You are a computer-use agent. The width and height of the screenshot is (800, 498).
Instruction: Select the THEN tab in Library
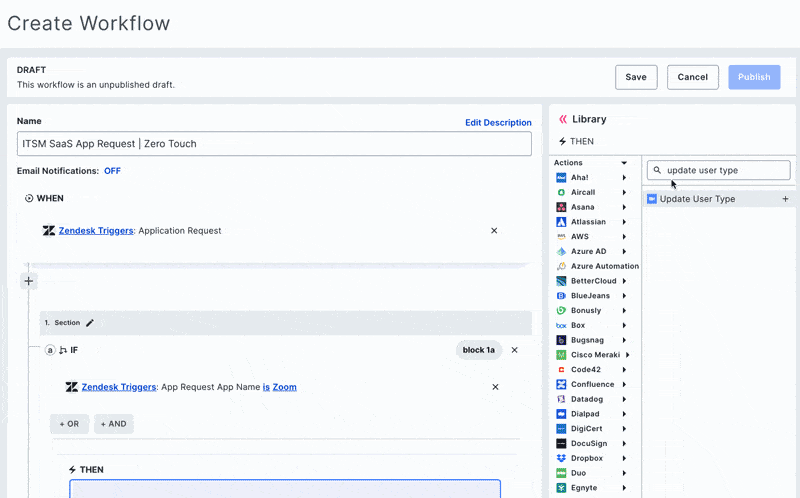pos(577,141)
